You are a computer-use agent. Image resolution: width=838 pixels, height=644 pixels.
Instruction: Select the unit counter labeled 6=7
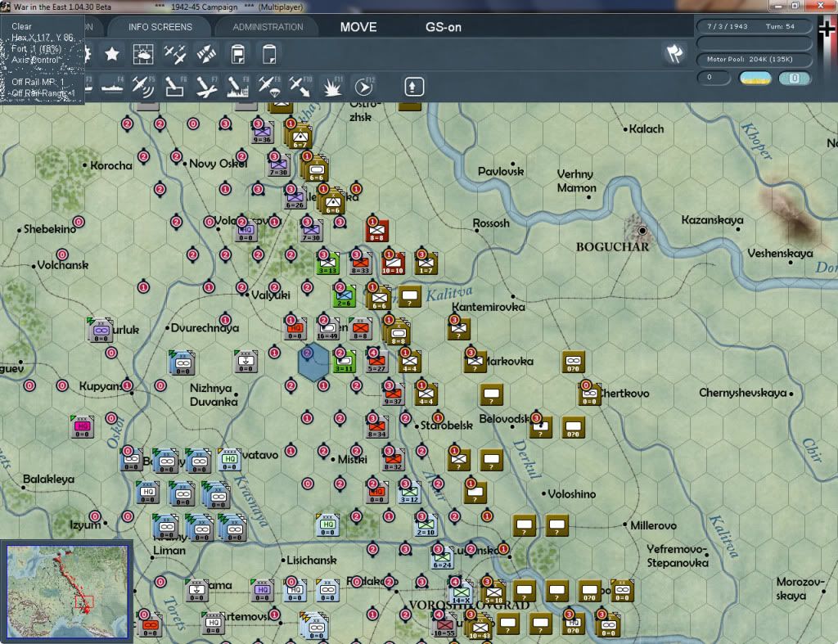point(300,137)
